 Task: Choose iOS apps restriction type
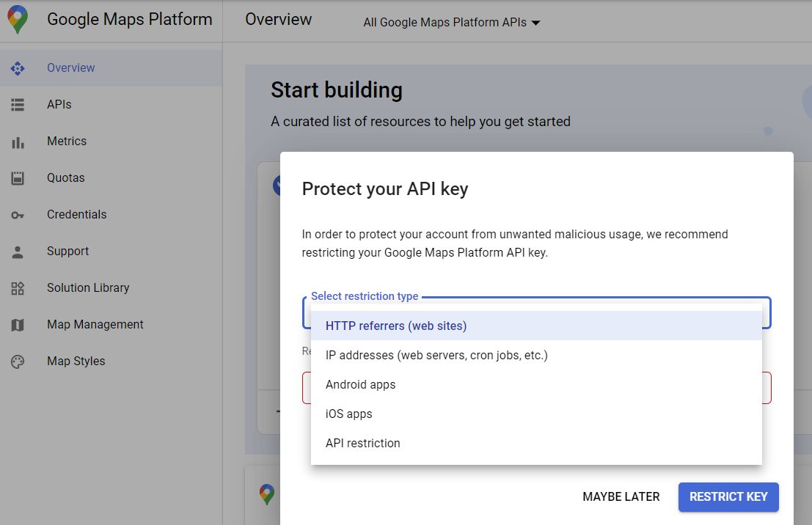[536, 414]
